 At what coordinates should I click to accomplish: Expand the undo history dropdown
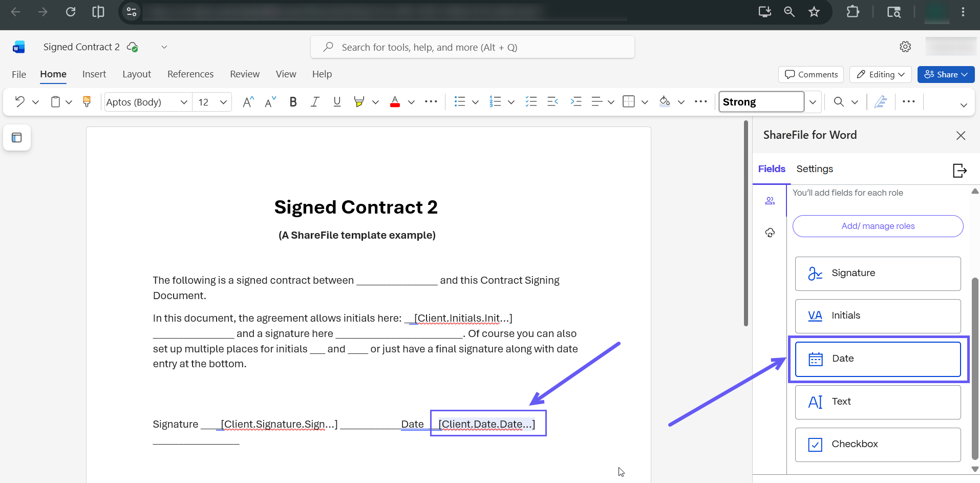coord(35,102)
